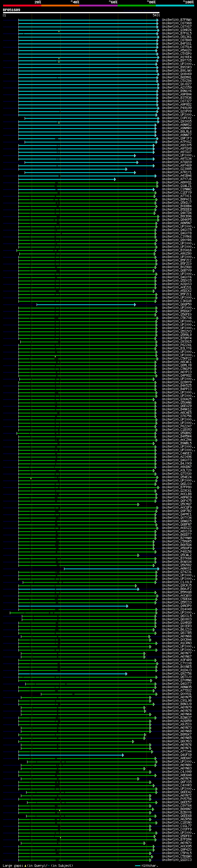Click the orange ~40% identity legend segment
197x868 pixels.
coord(60,6)
